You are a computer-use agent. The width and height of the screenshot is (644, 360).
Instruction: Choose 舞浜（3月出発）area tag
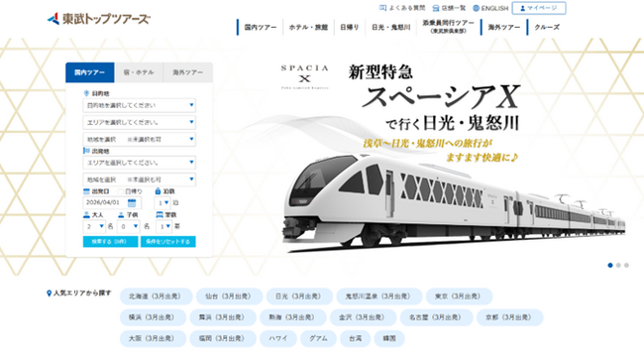pos(223,317)
